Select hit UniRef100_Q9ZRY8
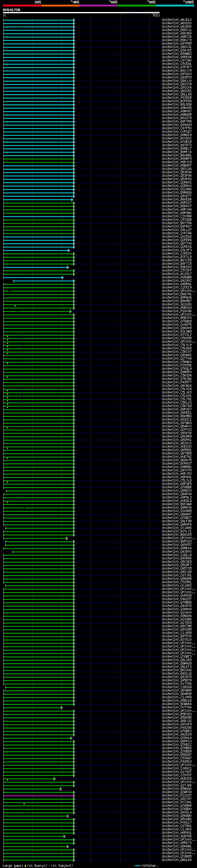This screenshot has height=868, width=197. pos(177,78)
